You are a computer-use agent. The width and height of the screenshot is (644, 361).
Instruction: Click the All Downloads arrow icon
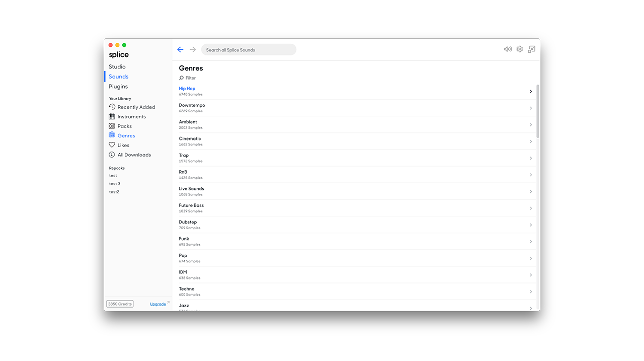[x=112, y=155]
